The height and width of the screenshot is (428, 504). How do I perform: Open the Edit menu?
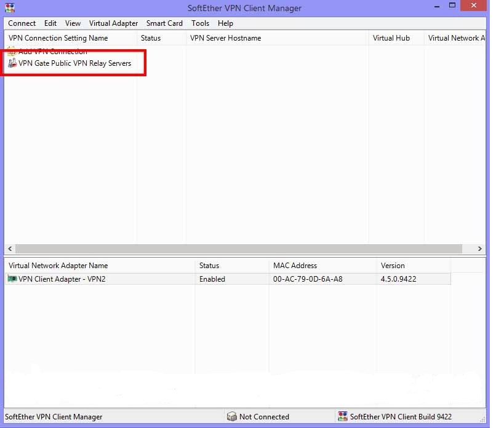coord(50,23)
